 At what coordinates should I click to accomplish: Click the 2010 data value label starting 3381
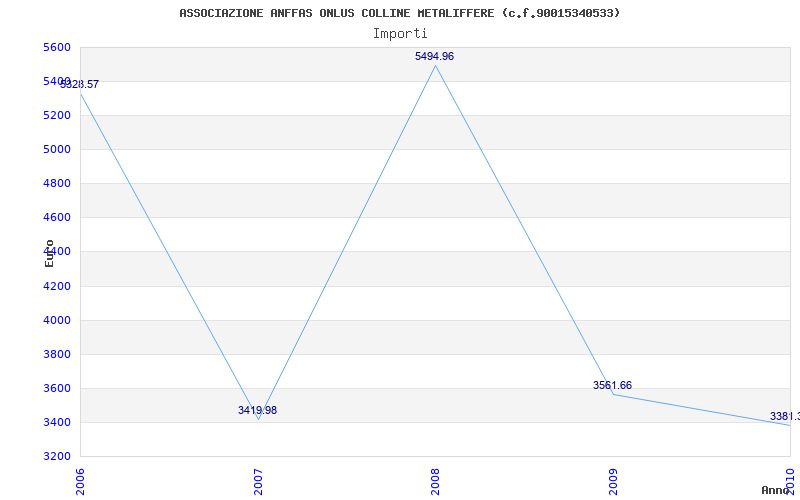785,417
